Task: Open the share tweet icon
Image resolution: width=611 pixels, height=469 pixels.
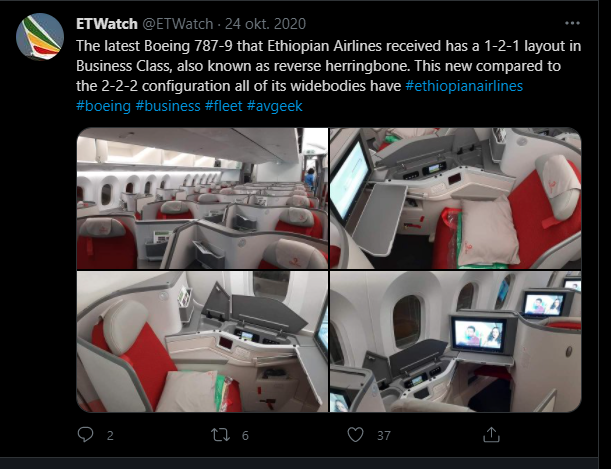Action: [x=491, y=434]
